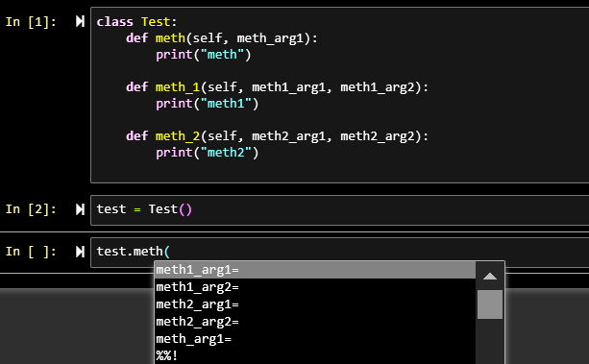Image resolution: width=589 pixels, height=364 pixels.
Task: Click the In [ ]: prompt label
Action: 31,252
